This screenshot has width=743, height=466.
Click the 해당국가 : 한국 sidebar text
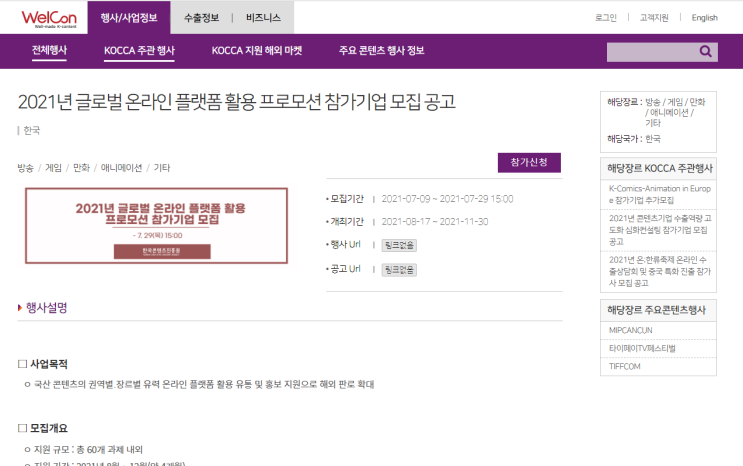[634, 139]
